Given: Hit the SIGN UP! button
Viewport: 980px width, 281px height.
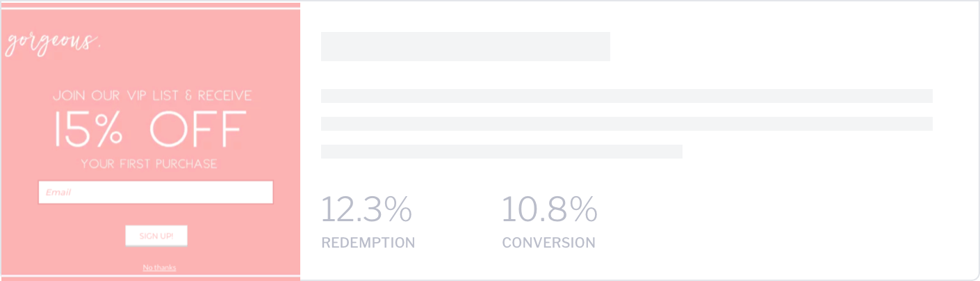Looking at the screenshot, I should pyautogui.click(x=156, y=236).
